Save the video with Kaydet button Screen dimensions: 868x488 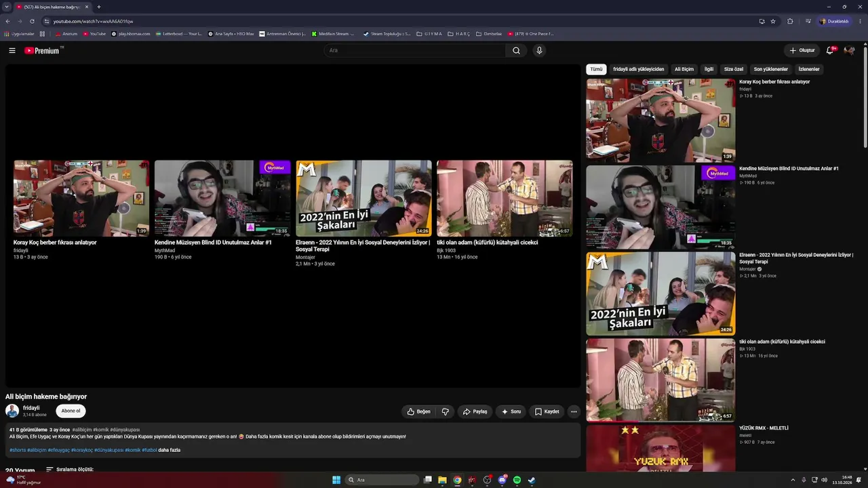(x=547, y=411)
